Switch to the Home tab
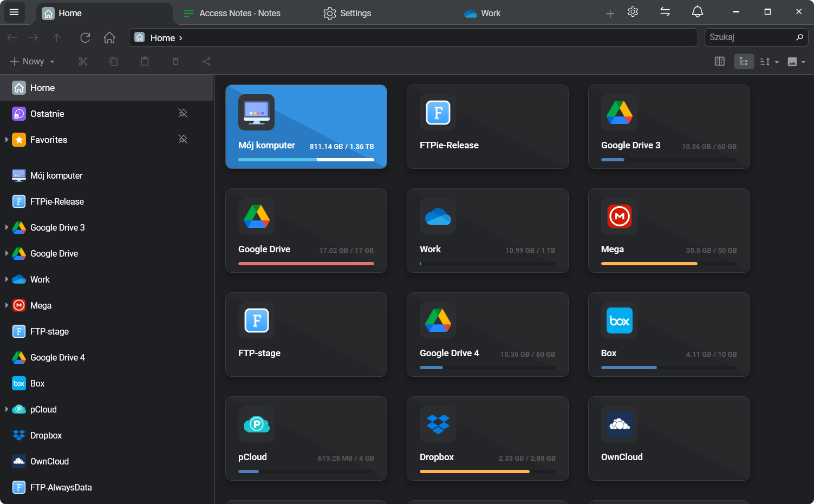Screen dimensions: 814x504 point(104,14)
